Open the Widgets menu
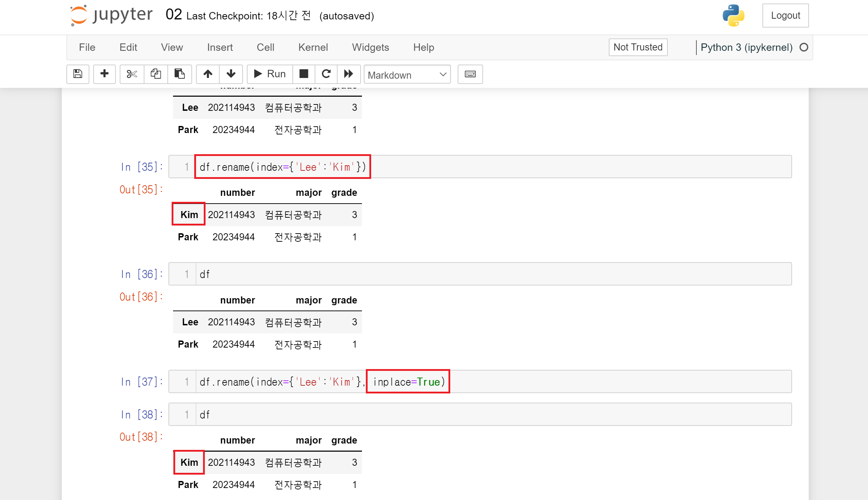 coord(370,47)
